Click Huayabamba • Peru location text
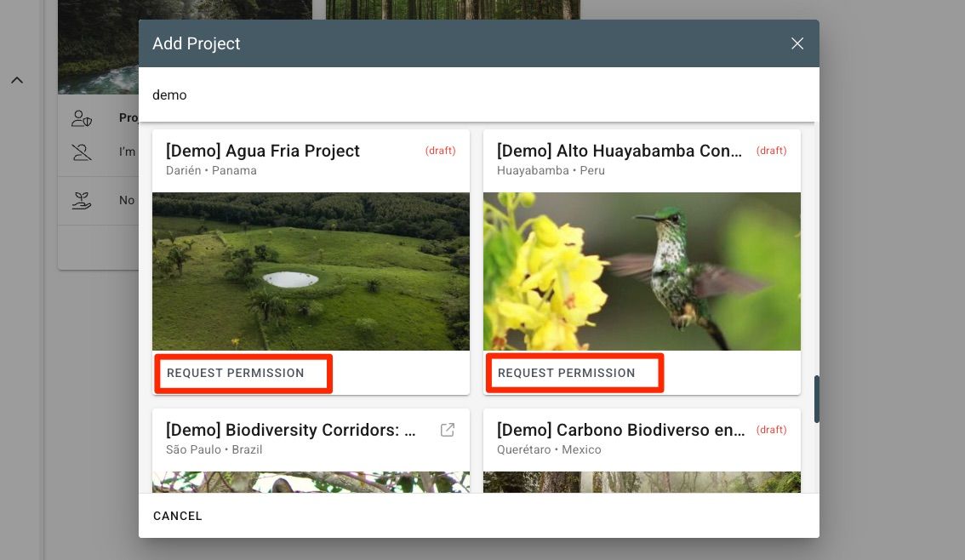The height and width of the screenshot is (560, 965). [551, 170]
